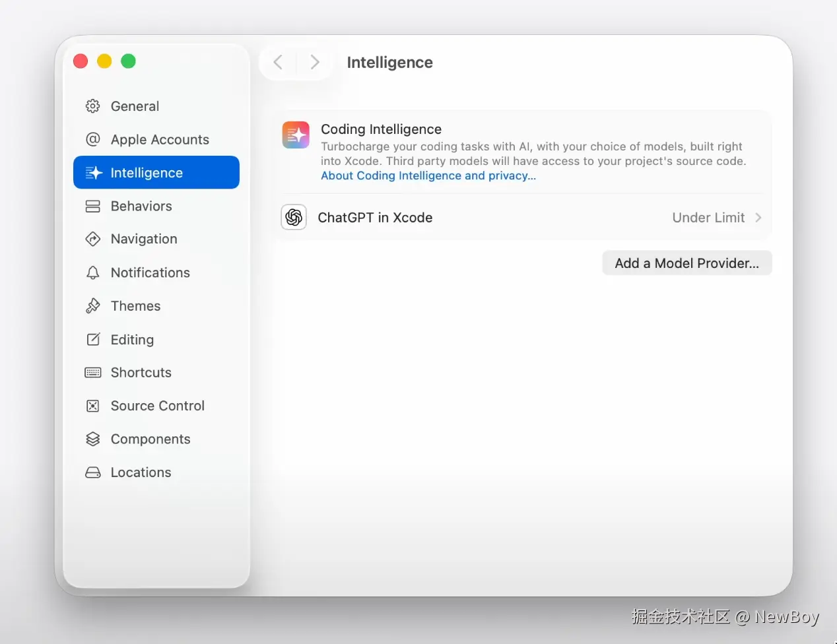Select the Intelligence sidebar item
This screenshot has height=644, width=837.
coord(156,172)
